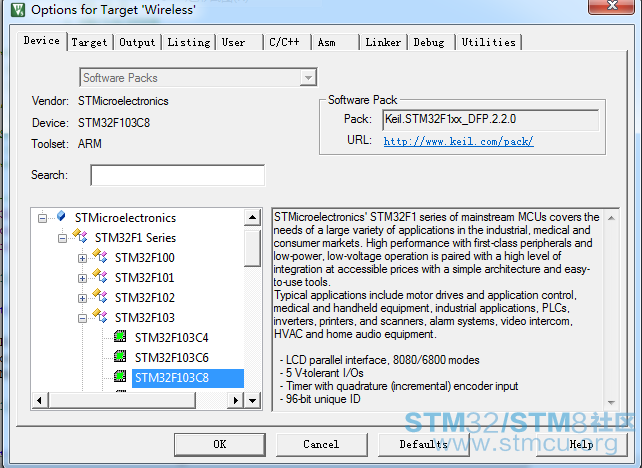The image size is (642, 468).
Task: Open the Software Packs dropdown
Action: 307,77
